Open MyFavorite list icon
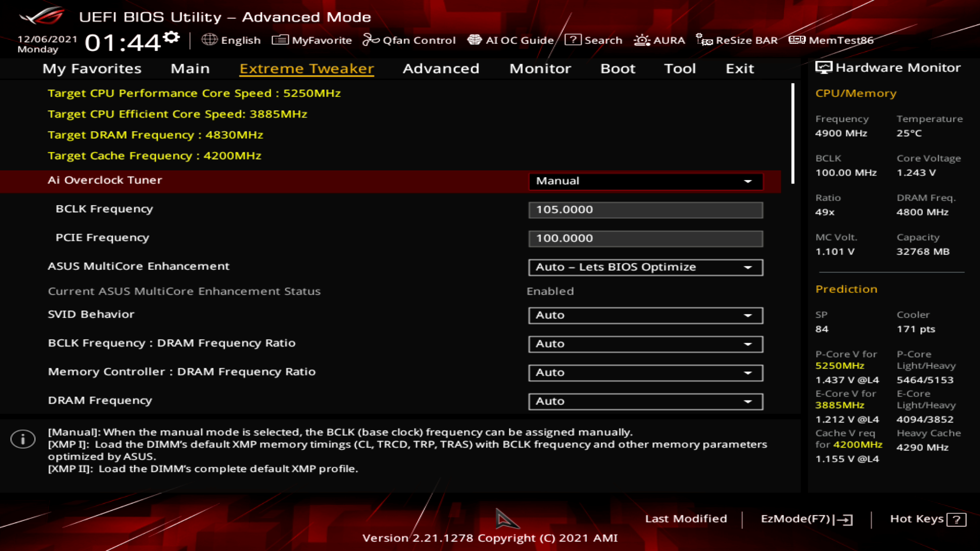This screenshot has height=551, width=980. pyautogui.click(x=280, y=40)
